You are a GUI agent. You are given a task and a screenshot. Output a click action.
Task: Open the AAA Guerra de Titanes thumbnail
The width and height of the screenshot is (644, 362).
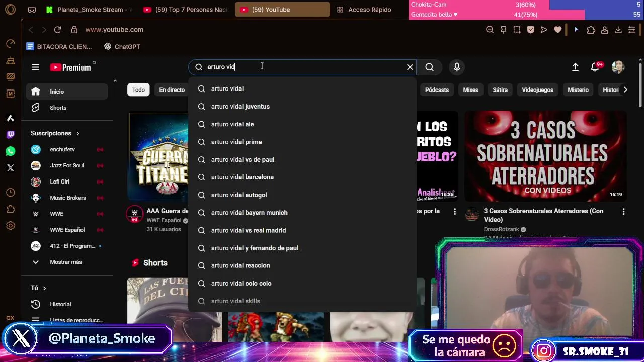[158, 156]
